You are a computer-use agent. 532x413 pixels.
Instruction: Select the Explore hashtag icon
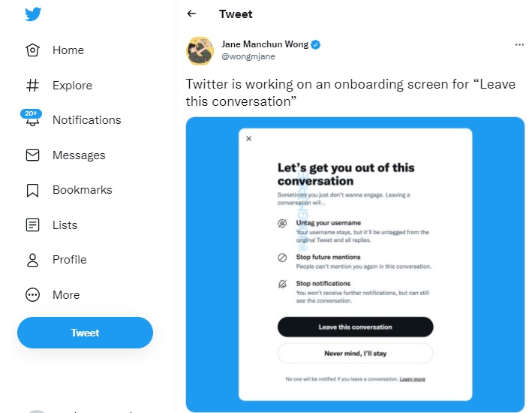click(32, 86)
